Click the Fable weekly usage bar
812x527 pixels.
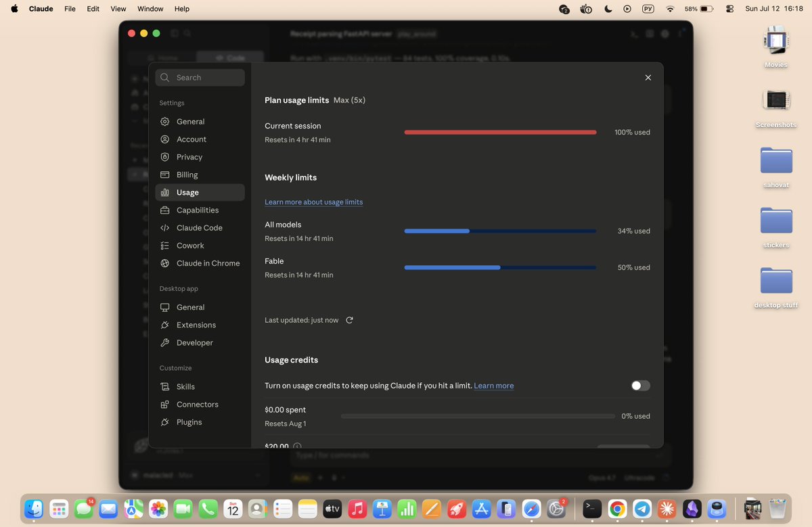coord(500,268)
